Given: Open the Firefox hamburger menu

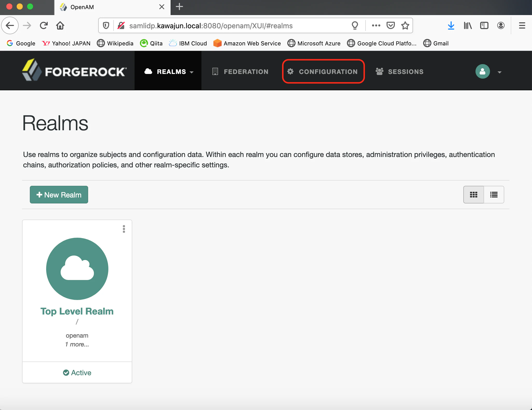Looking at the screenshot, I should click(522, 25).
